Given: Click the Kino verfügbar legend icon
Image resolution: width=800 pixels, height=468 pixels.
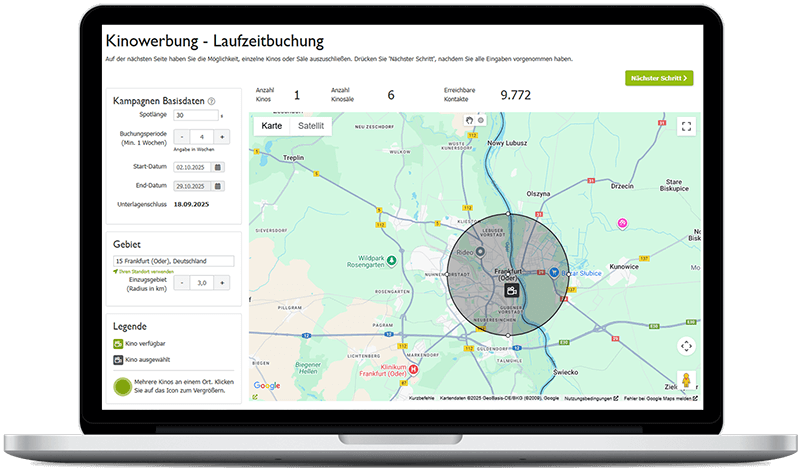Looking at the screenshot, I should [x=118, y=343].
